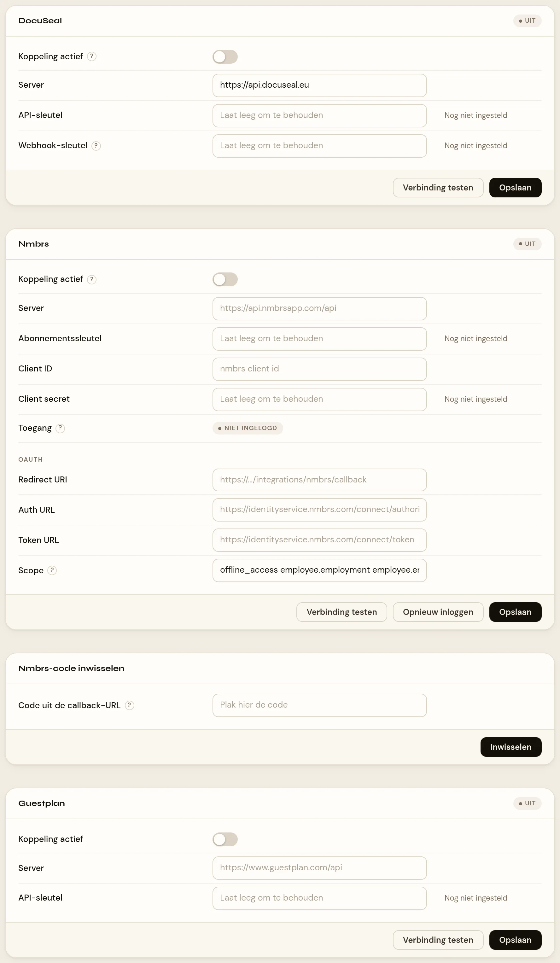Click the OAUTH section label

point(31,459)
